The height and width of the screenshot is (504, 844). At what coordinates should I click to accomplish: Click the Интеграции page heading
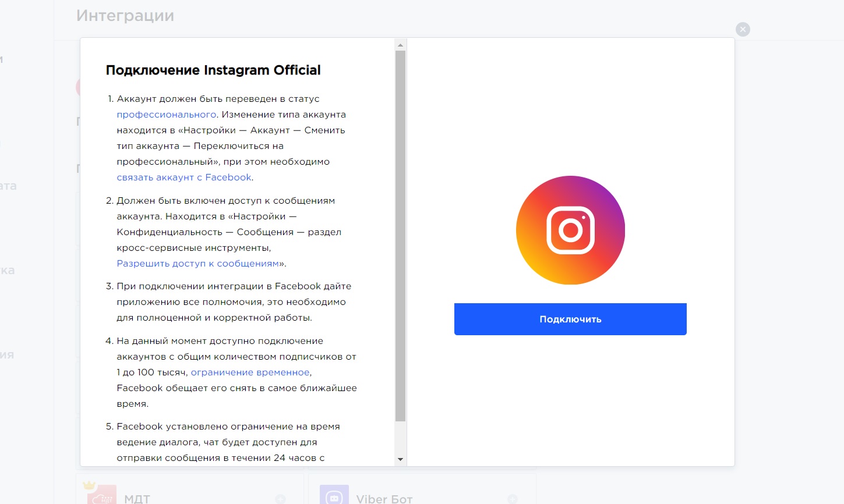pos(125,16)
